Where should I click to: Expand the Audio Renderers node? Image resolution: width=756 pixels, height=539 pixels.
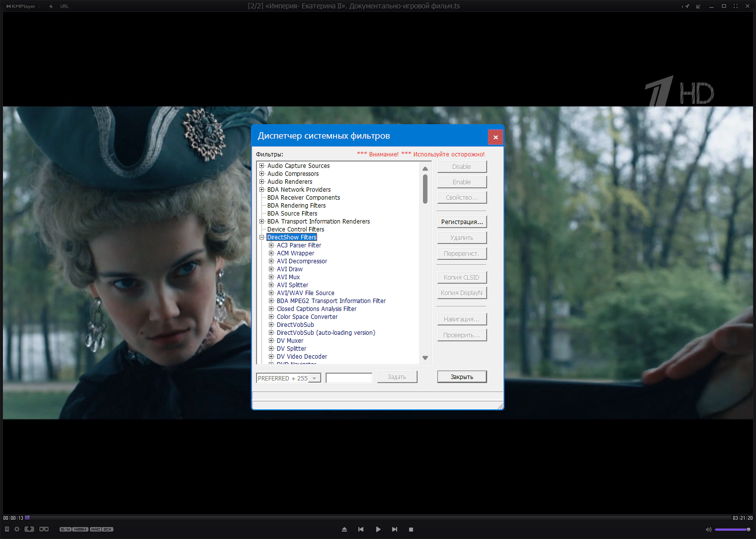click(x=262, y=182)
